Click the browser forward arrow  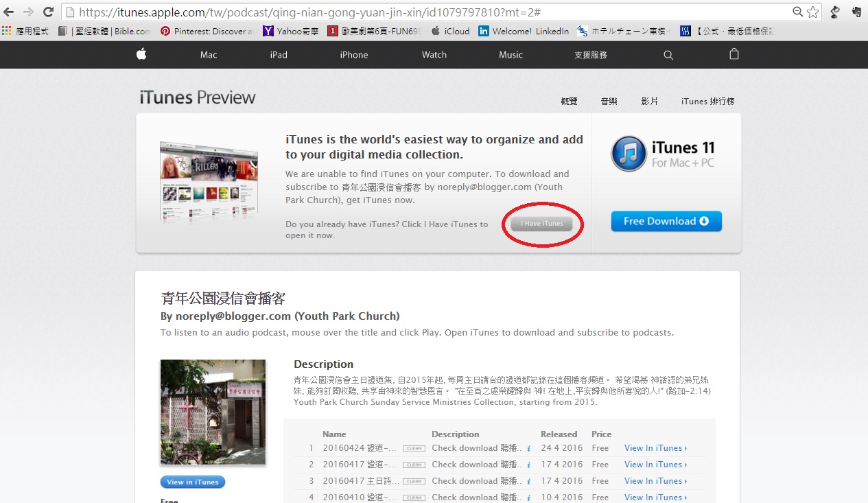pos(28,12)
